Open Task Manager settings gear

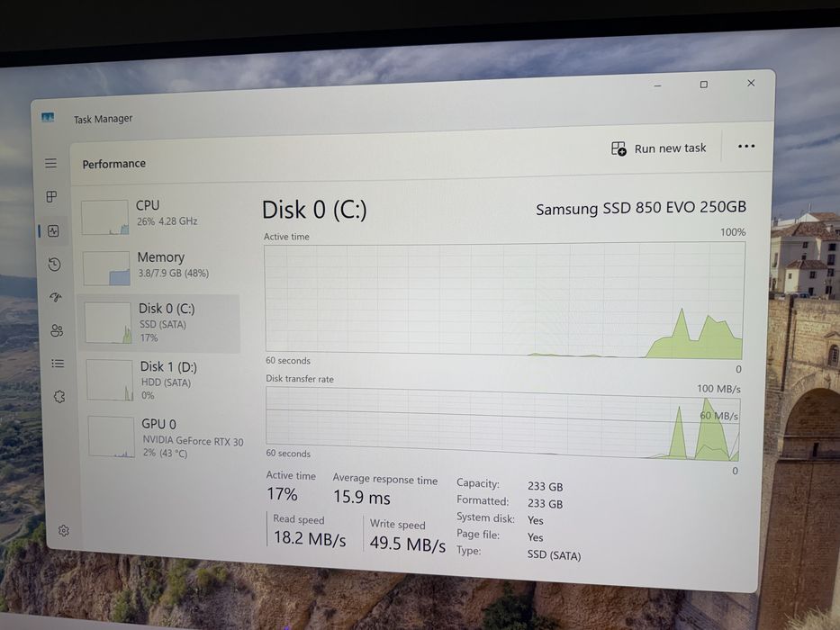point(64,530)
